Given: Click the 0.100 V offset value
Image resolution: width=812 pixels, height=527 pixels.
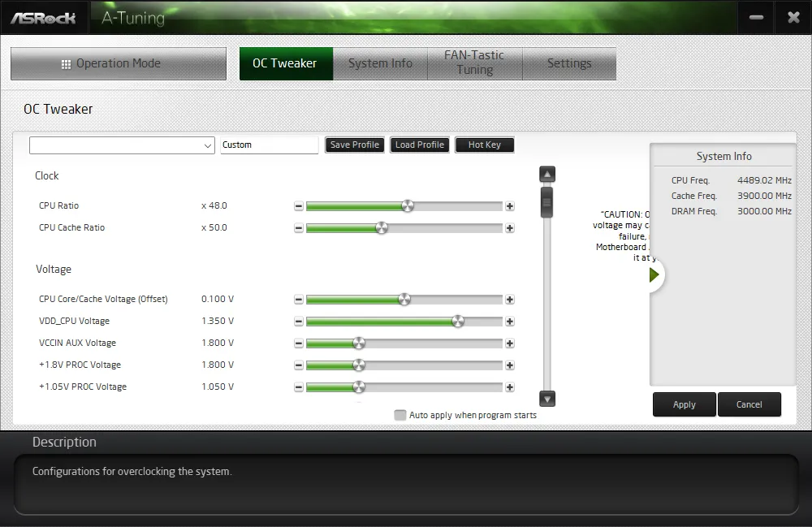Looking at the screenshot, I should [x=218, y=299].
